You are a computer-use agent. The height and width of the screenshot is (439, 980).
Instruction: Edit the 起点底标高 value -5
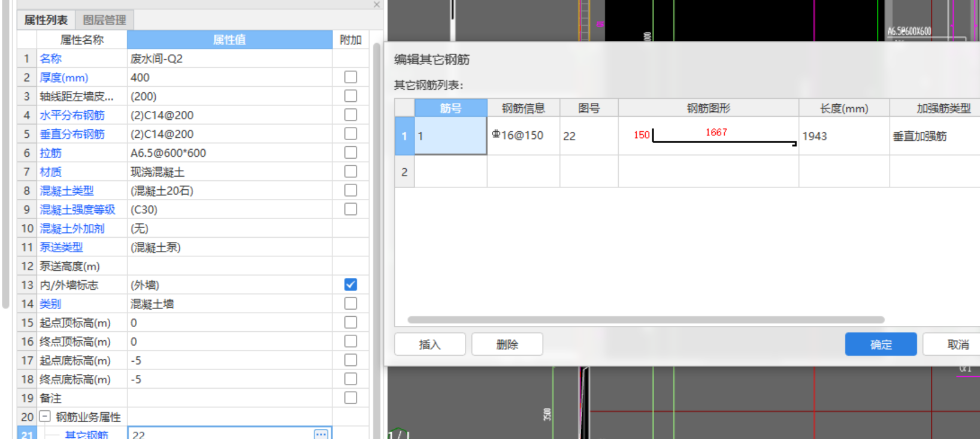tap(229, 360)
